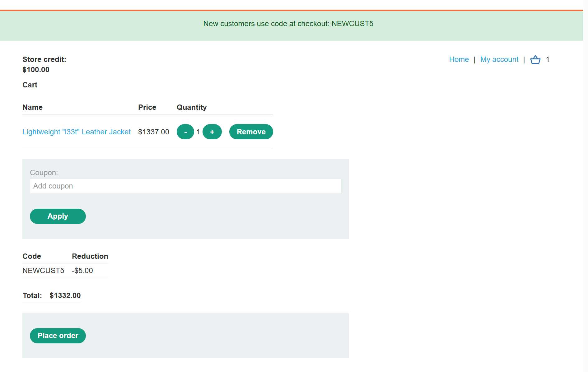The width and height of the screenshot is (588, 372).
Task: Click the Quantity column header
Action: 192,107
